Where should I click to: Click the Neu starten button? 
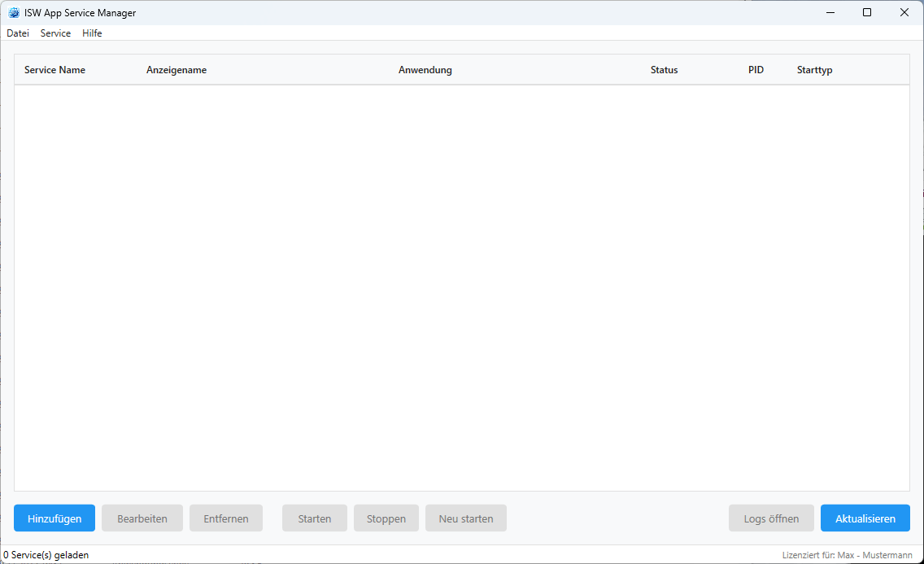tap(466, 518)
